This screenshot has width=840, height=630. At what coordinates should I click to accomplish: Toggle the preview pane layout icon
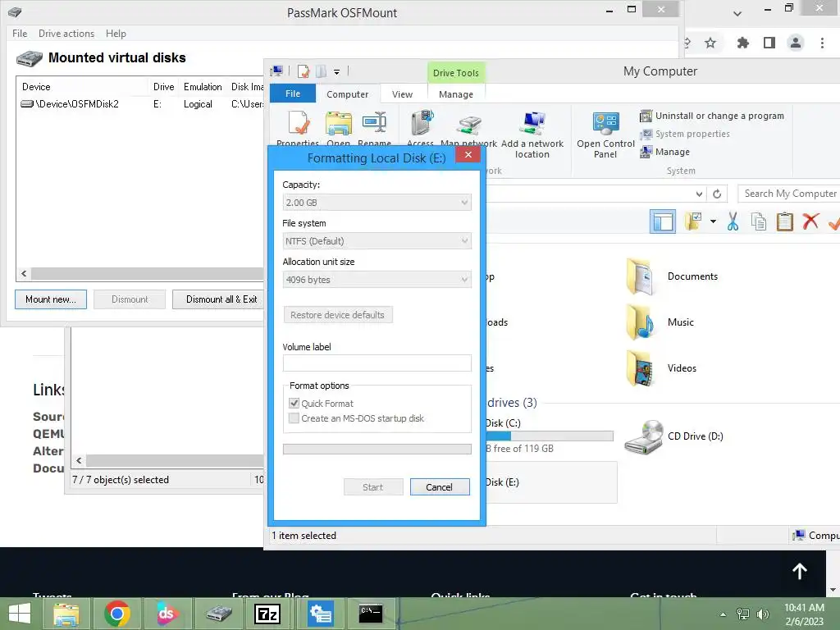click(663, 221)
